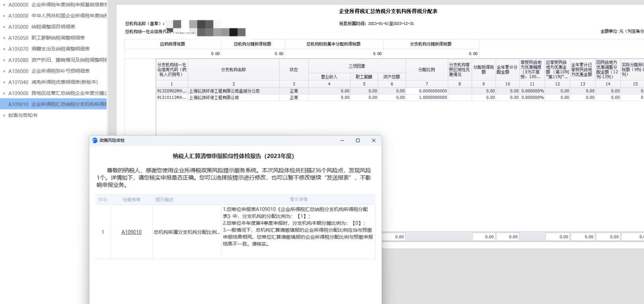Click 营业收入 column header
Screen dimensions: 644x304
point(329,77)
